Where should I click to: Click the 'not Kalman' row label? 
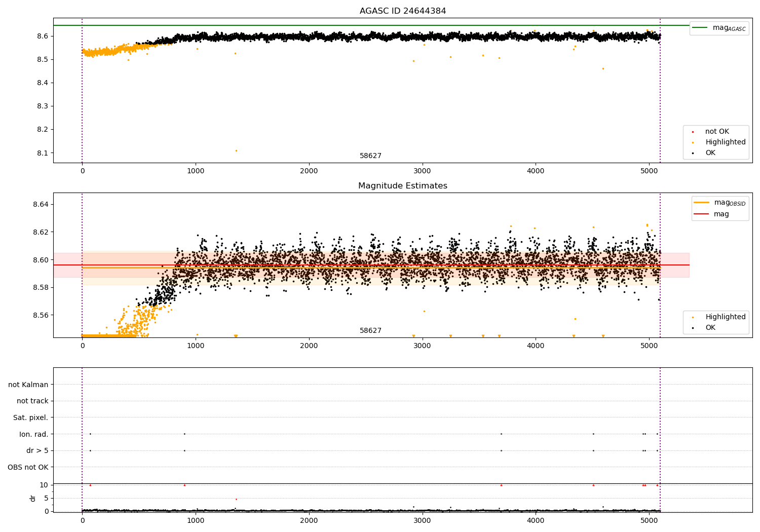click(x=28, y=385)
